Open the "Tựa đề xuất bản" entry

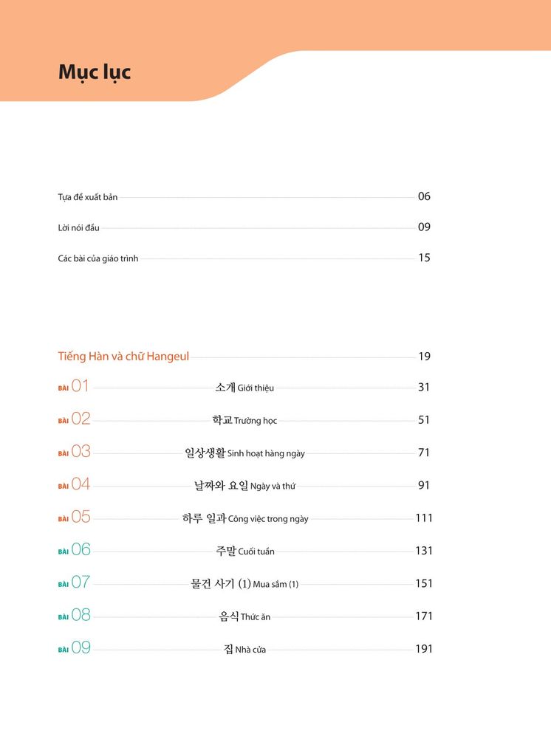click(88, 197)
